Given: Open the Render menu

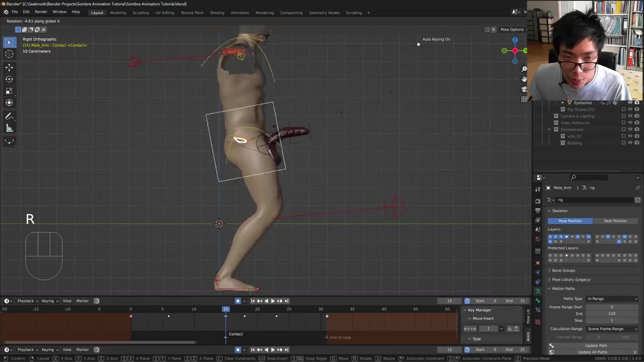Looking at the screenshot, I should pos(41,12).
